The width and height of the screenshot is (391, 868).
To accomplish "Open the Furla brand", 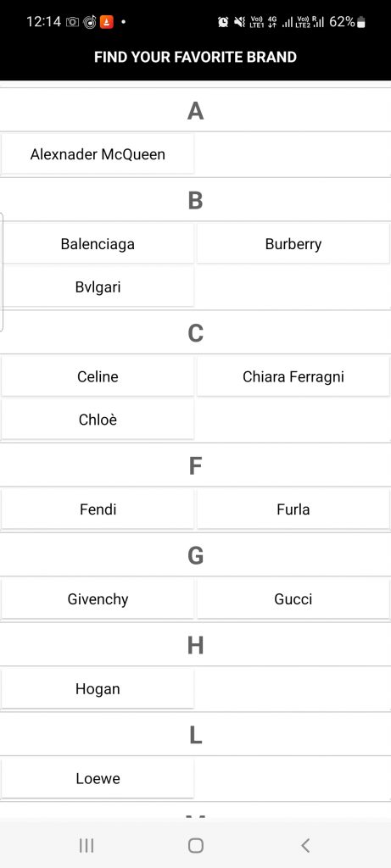I will coord(293,509).
